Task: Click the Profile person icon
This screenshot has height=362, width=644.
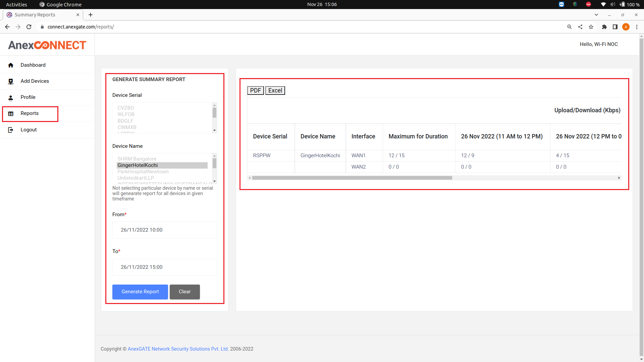Action: (11, 98)
